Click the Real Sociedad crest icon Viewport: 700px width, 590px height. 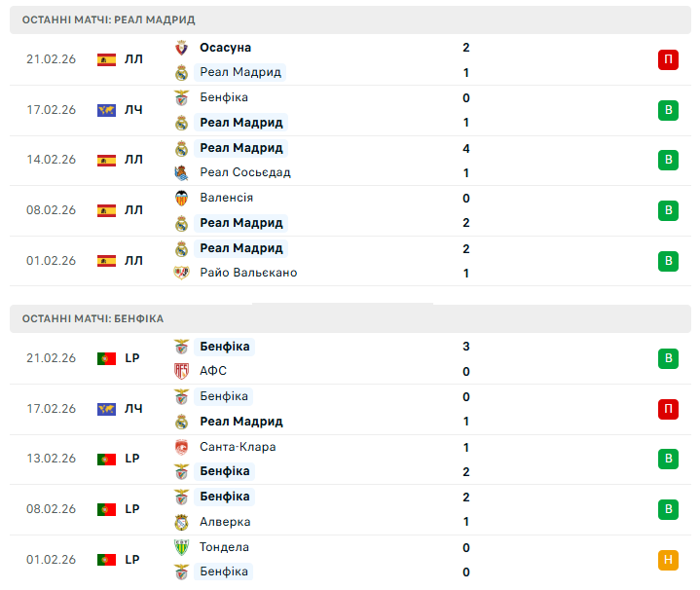[181, 173]
